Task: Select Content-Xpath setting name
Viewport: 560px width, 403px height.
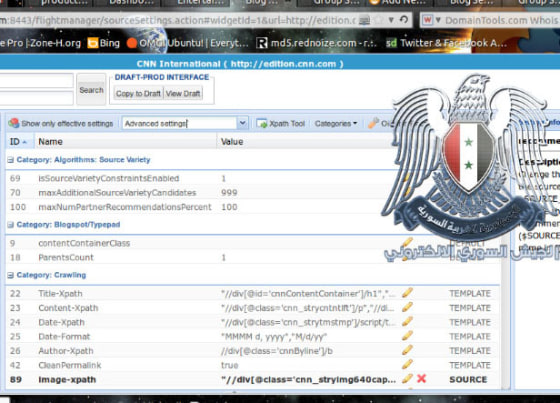Action: pos(68,308)
